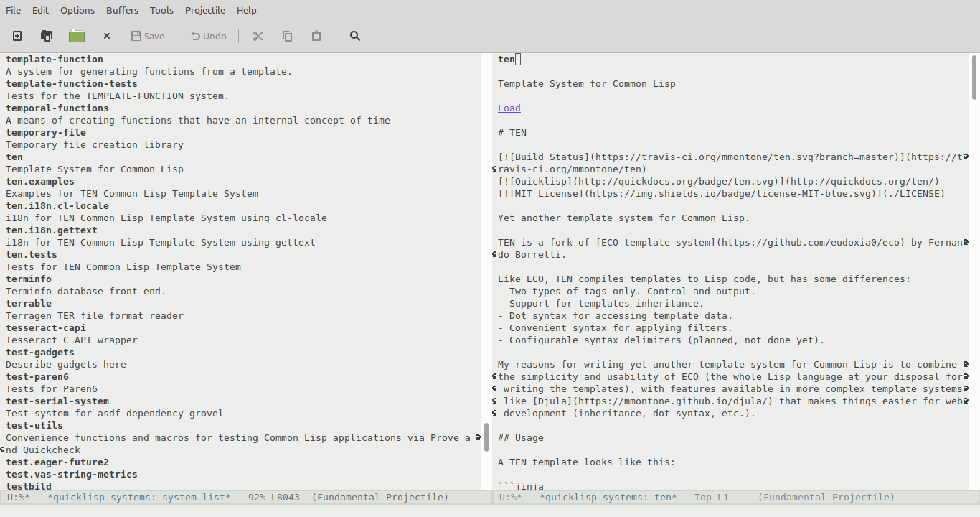Click '(Fundamental Projectile)' in right mode line

click(826, 498)
